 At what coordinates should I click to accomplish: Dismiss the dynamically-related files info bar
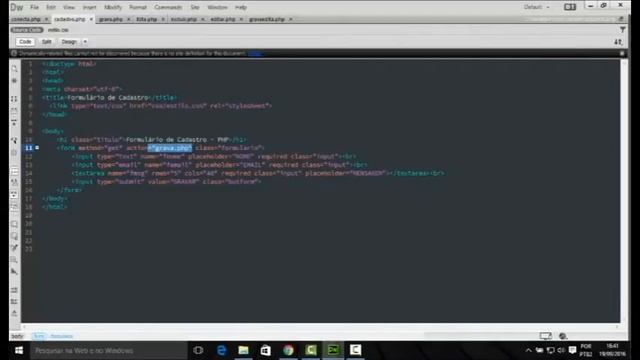(622, 53)
